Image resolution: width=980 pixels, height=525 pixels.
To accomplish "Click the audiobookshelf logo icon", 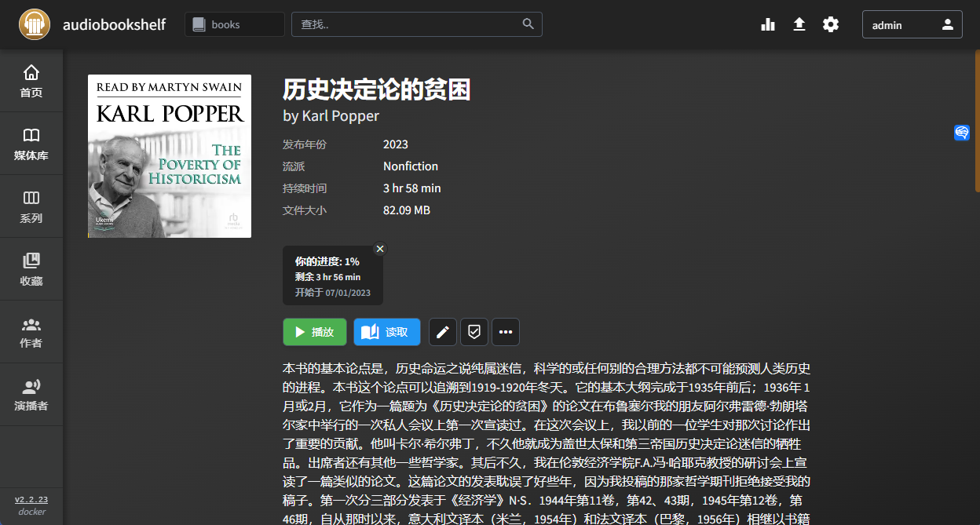I will tap(35, 24).
